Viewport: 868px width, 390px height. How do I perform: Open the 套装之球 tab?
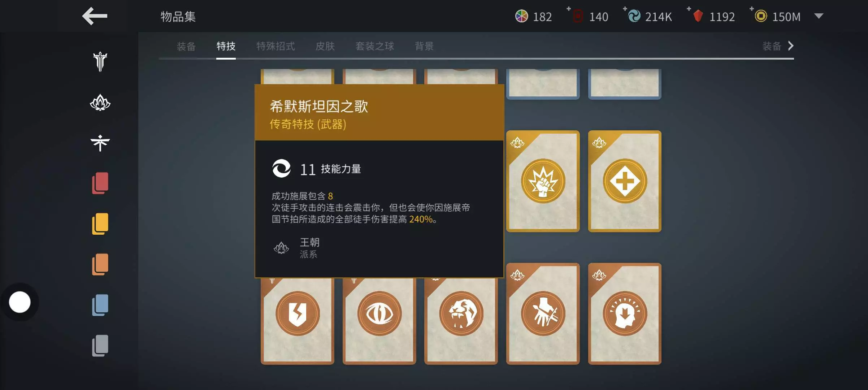pos(375,46)
